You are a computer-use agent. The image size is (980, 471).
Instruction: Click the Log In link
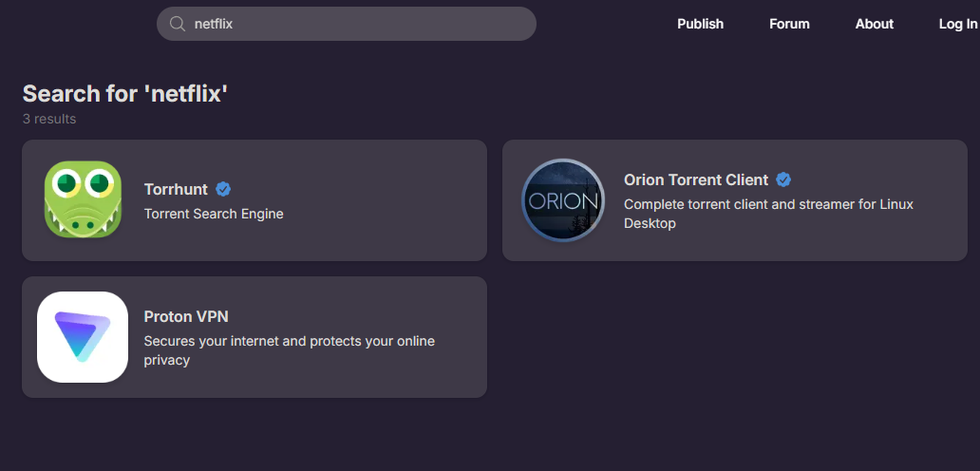pyautogui.click(x=957, y=24)
